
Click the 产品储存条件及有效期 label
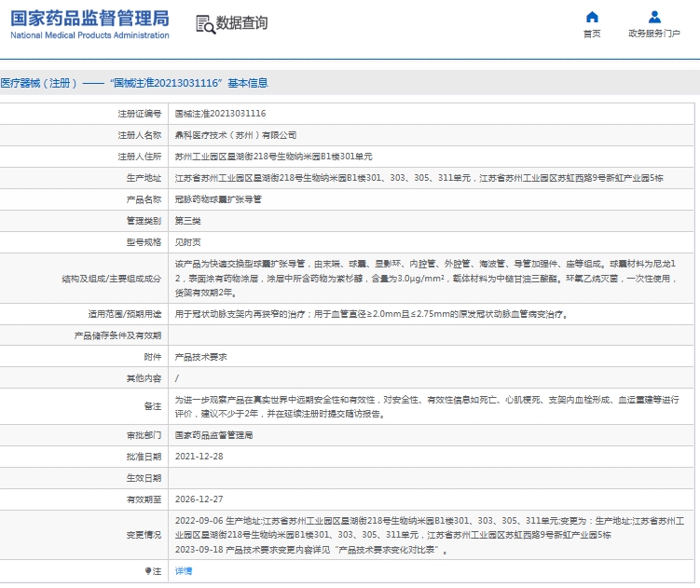click(117, 335)
